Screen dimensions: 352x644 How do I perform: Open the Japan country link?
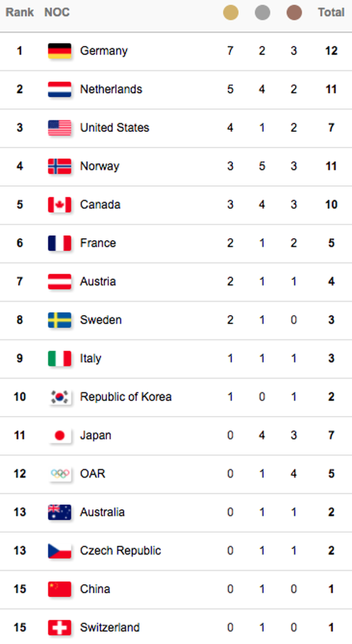tap(96, 435)
